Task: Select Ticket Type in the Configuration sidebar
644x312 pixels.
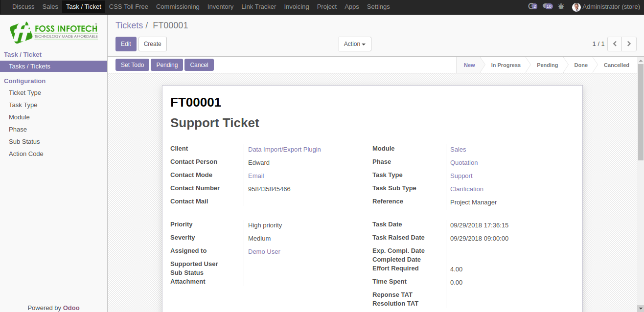Action: coord(25,93)
